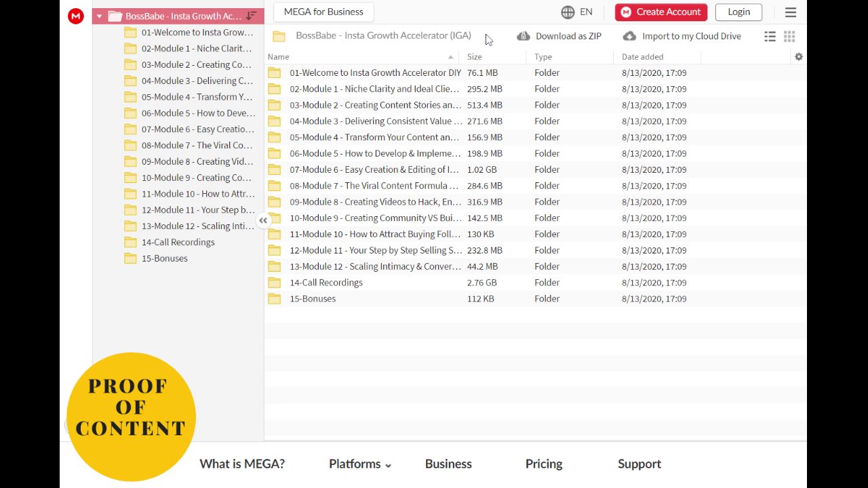The height and width of the screenshot is (488, 868).
Task: Open 05-Module 4 Transform Your Content row
Action: (535, 138)
